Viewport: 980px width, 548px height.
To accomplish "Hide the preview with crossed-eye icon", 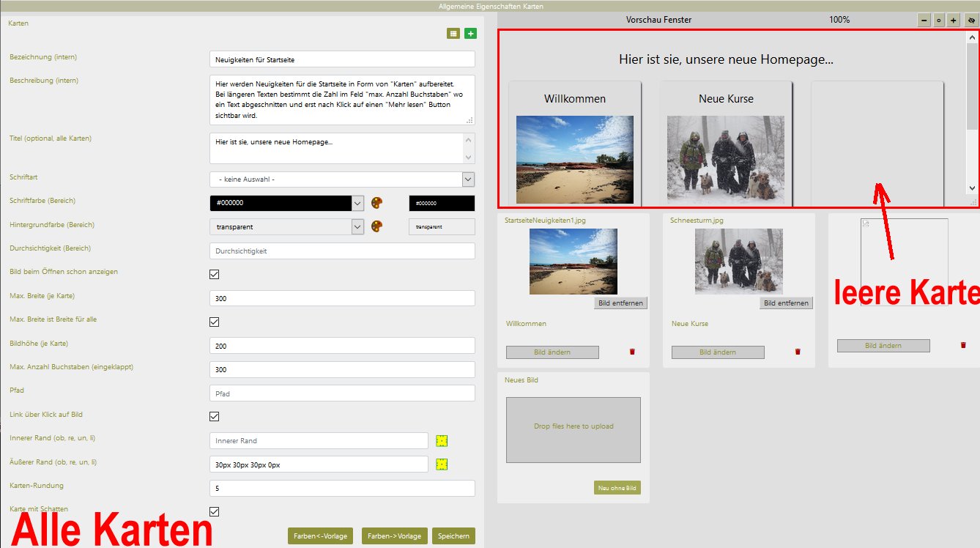I will 971,21.
